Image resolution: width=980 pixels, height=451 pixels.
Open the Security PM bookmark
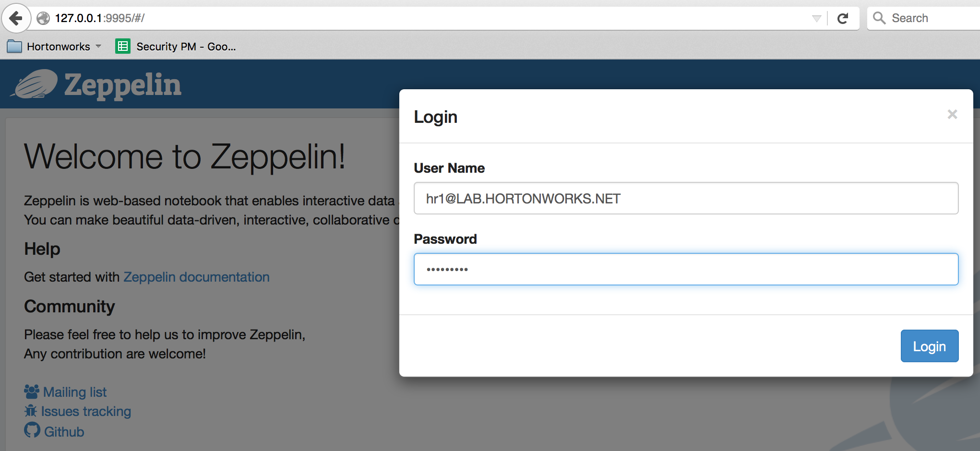(186, 46)
